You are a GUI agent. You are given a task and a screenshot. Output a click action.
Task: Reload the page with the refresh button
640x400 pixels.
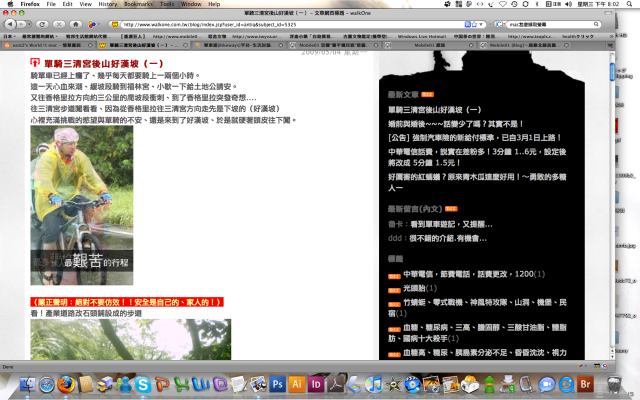tap(42, 24)
